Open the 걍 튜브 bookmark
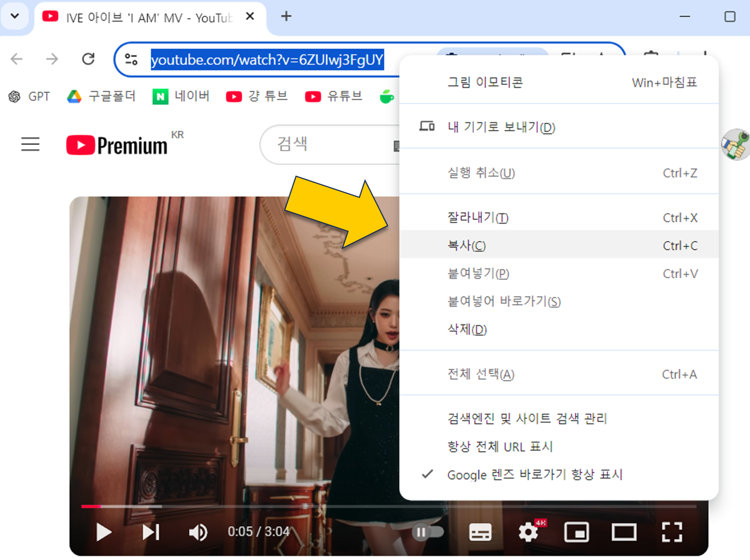This screenshot has width=750, height=560. click(257, 96)
